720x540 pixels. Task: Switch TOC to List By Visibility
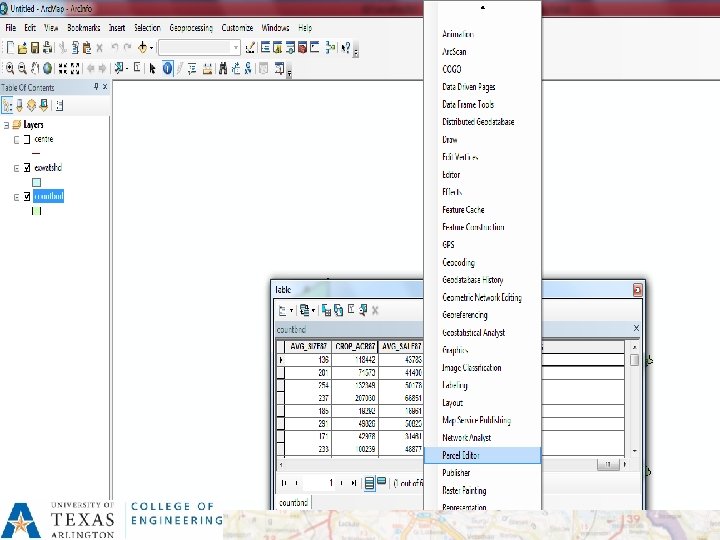click(31, 106)
